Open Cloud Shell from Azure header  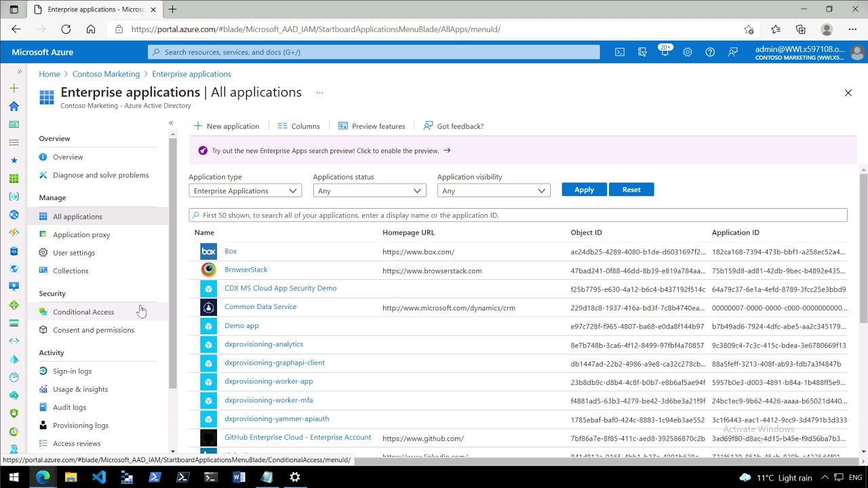[619, 52]
